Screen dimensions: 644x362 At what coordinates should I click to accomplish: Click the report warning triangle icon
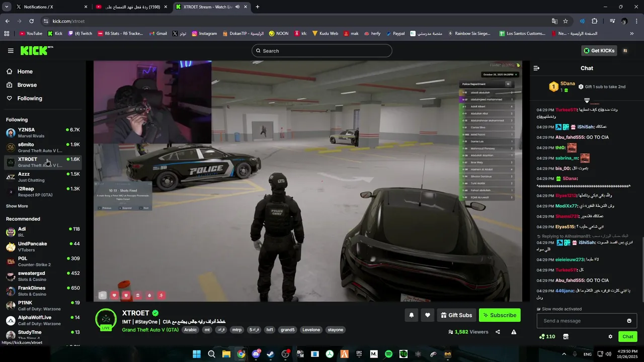tap(514, 332)
